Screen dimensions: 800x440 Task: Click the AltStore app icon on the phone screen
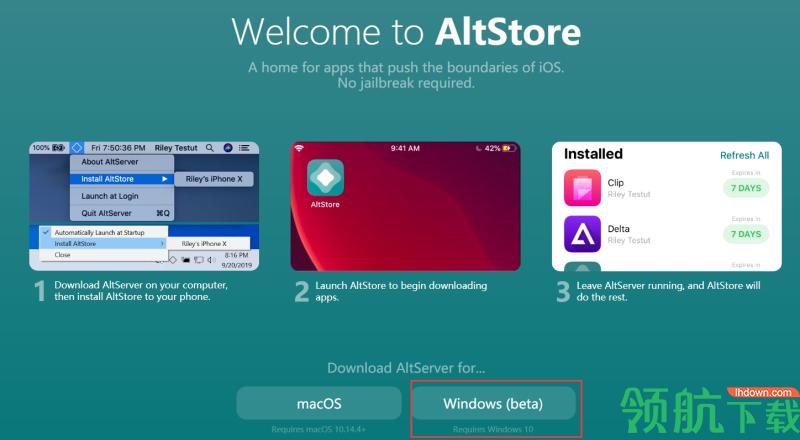(326, 178)
